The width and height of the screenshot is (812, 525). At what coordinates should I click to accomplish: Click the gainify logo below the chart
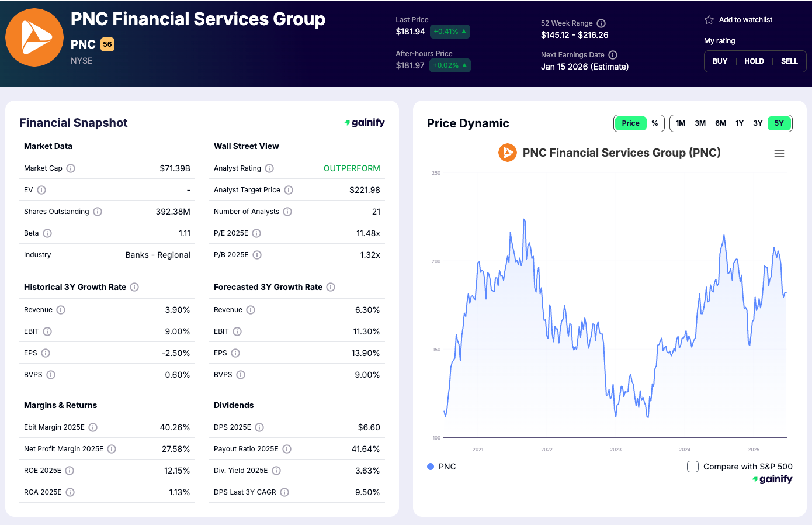[x=772, y=479]
